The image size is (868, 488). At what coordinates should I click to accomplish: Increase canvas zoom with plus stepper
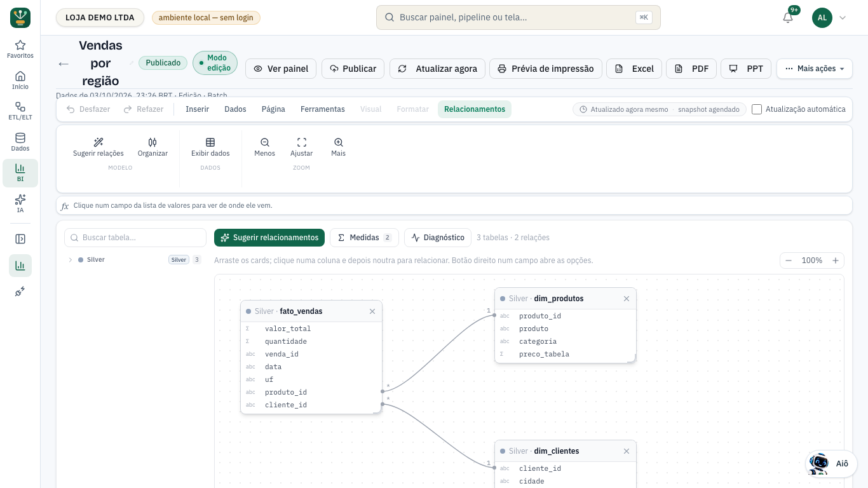pos(836,261)
